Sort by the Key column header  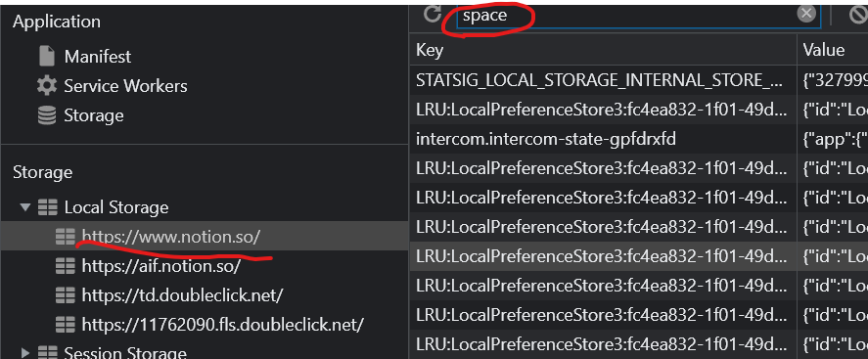coord(604,50)
